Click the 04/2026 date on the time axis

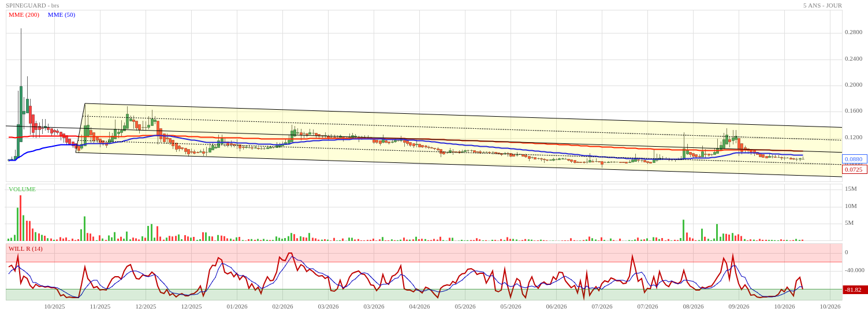pos(419,306)
